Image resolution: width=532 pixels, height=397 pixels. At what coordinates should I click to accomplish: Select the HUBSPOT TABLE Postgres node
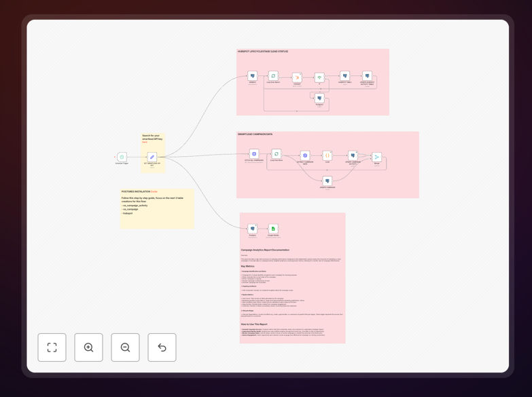[x=344, y=76]
